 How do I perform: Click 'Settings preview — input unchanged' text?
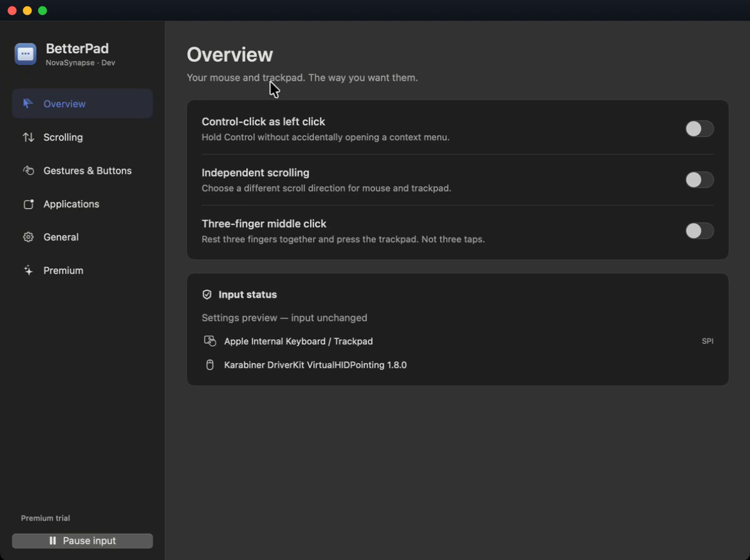(x=284, y=318)
